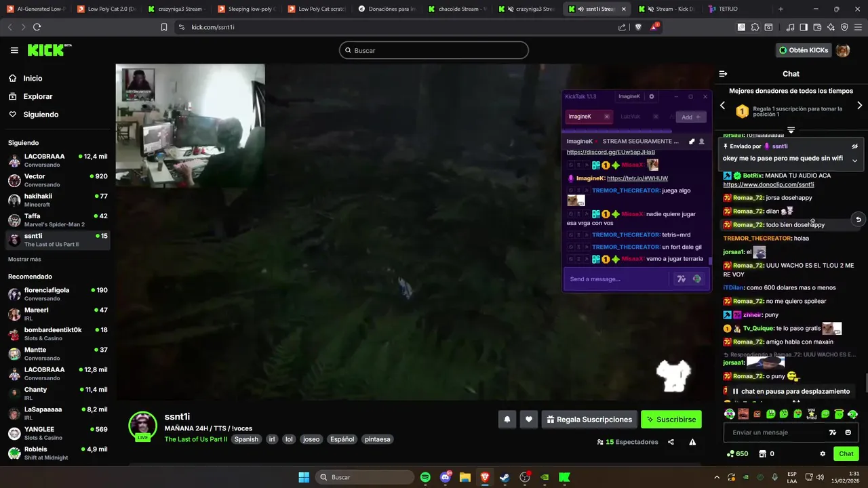
Task: Click Regala Suscripciones button
Action: [589, 420]
